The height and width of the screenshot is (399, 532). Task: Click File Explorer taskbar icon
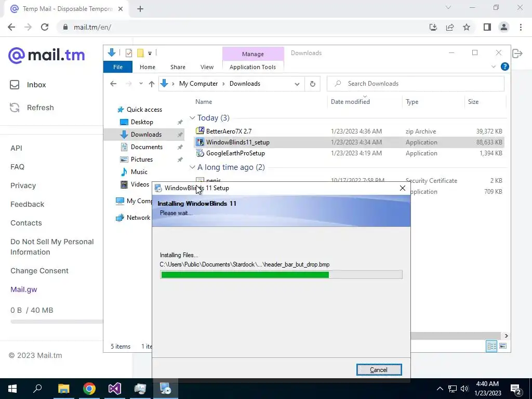[63, 389]
